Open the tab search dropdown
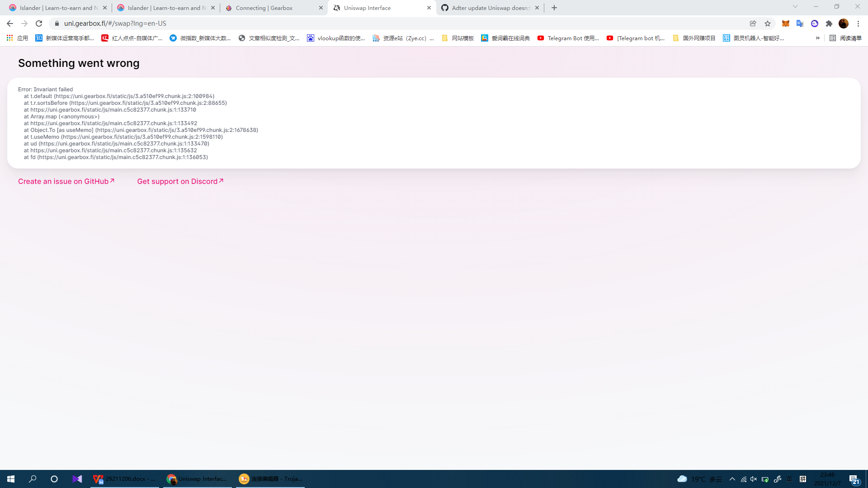868x488 pixels. click(x=796, y=6)
